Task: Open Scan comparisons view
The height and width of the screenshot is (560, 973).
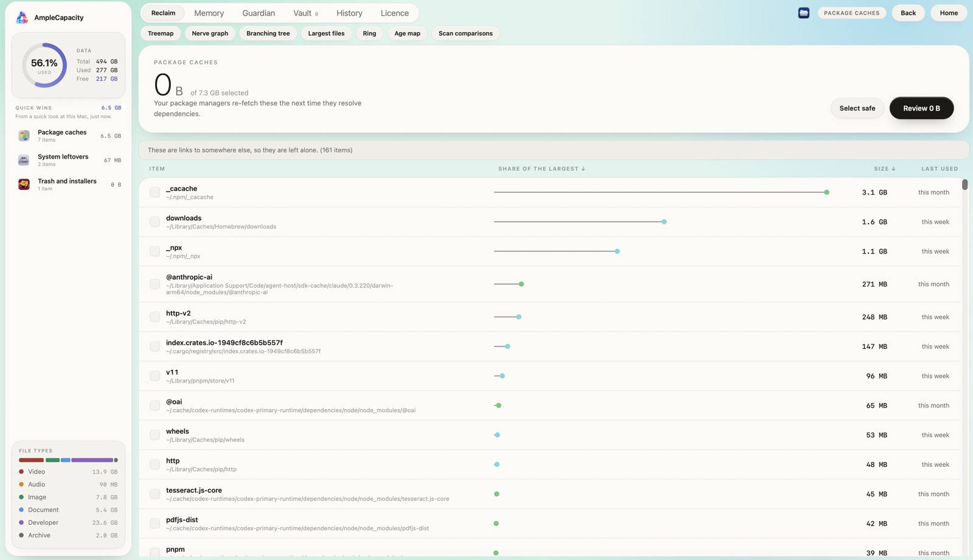Action: click(x=466, y=33)
